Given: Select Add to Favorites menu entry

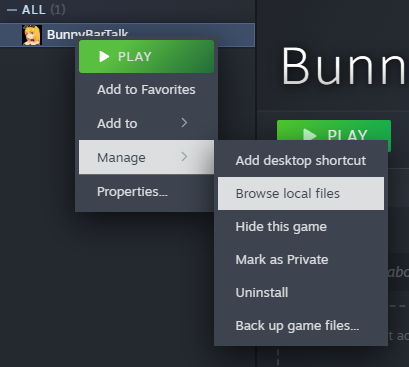Looking at the screenshot, I should pyautogui.click(x=146, y=90).
